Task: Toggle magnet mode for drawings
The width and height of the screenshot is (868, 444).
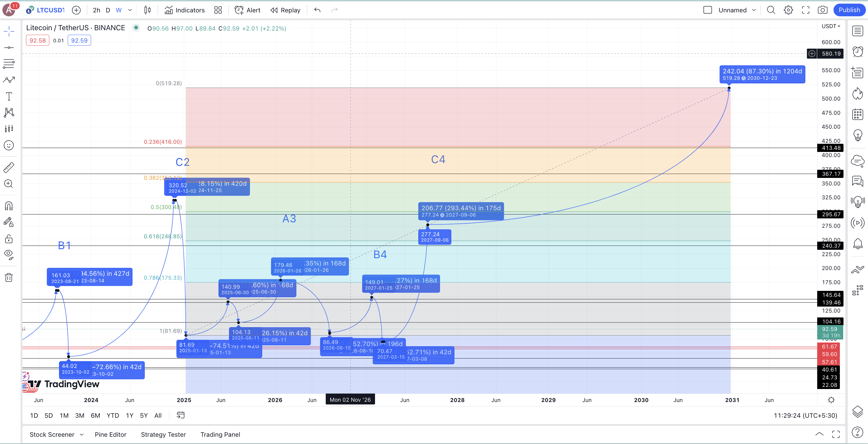Action: pyautogui.click(x=9, y=206)
